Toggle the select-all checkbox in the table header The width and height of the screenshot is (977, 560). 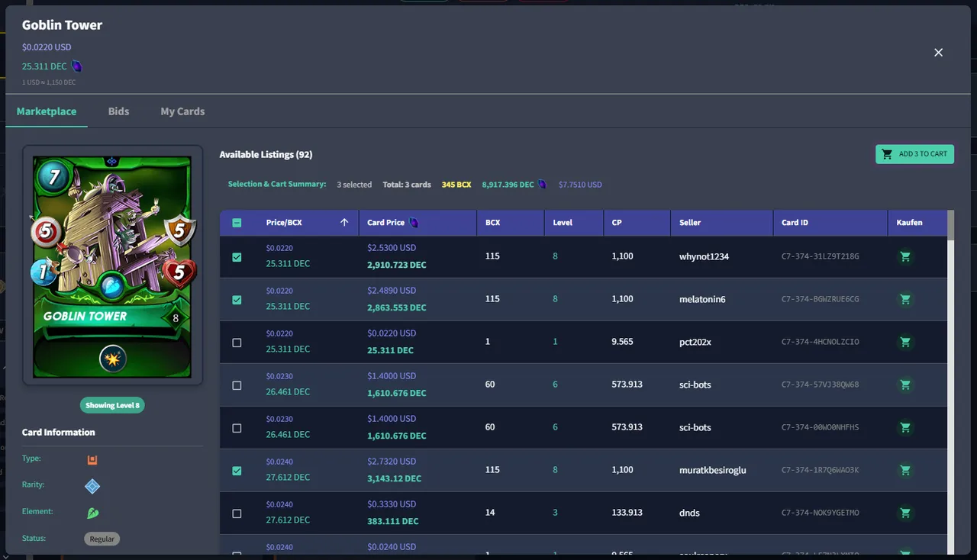pos(237,223)
